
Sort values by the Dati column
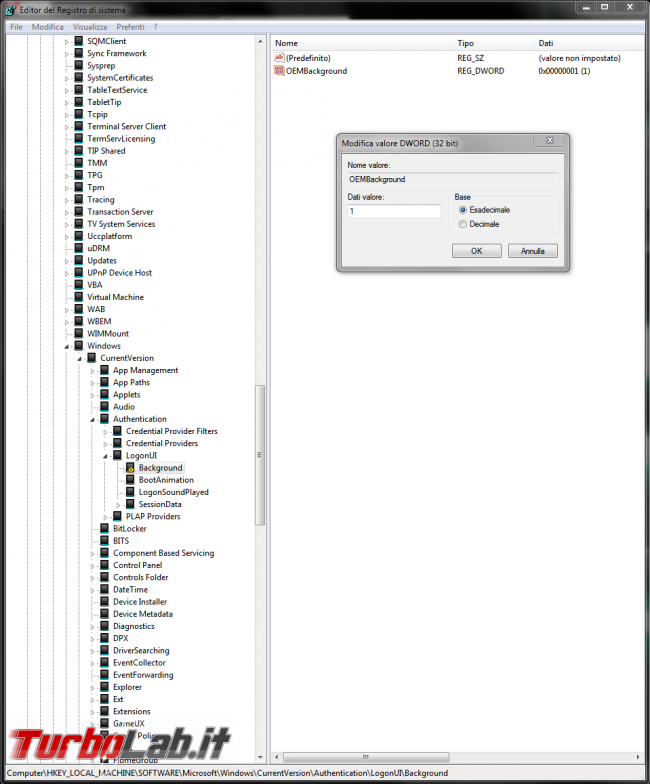590,43
